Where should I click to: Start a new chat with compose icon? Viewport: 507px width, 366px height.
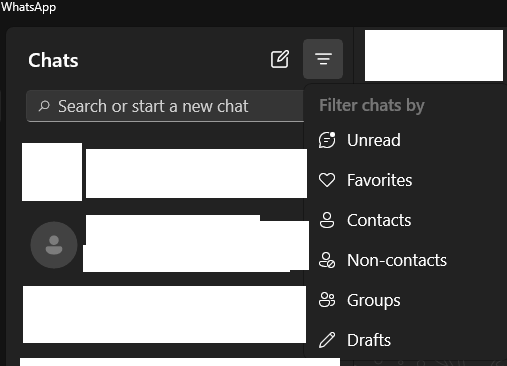click(x=280, y=59)
